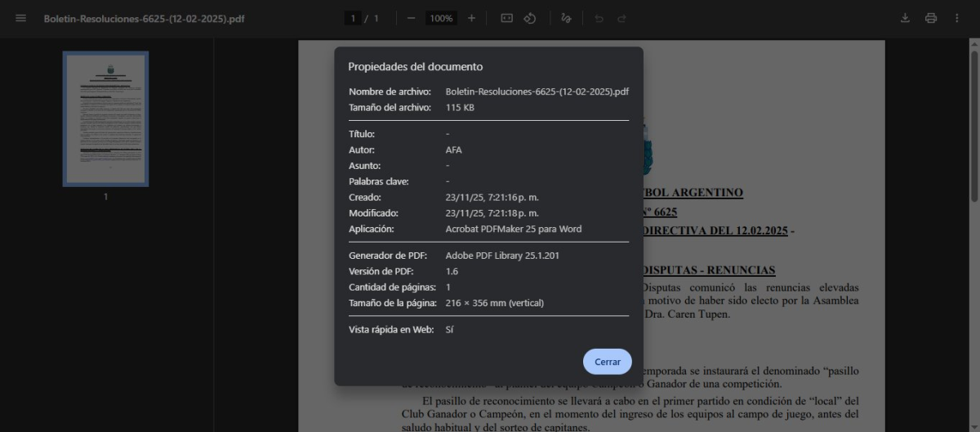980x432 pixels.
Task: Click the fit to page icon
Action: (x=506, y=18)
